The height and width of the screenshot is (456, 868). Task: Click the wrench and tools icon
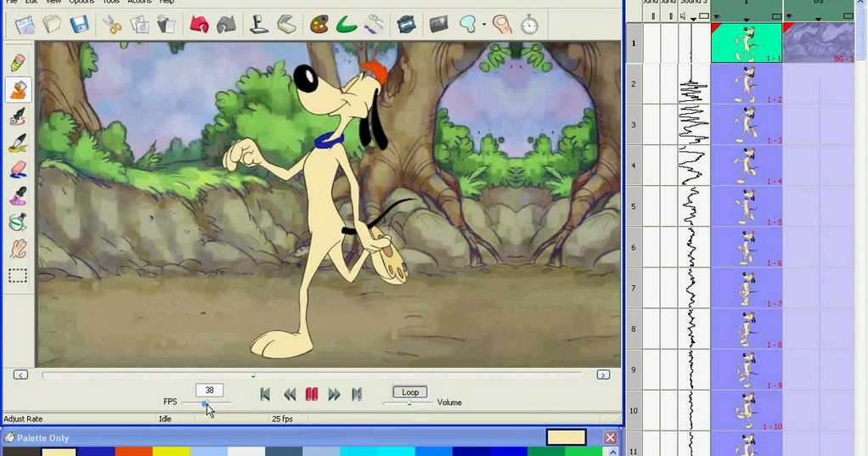[375, 25]
